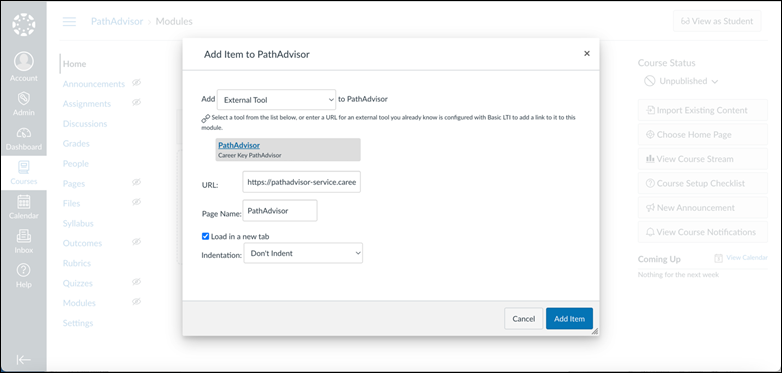782x373 pixels.
Task: Open the Admin shield icon
Action: pos(23,98)
